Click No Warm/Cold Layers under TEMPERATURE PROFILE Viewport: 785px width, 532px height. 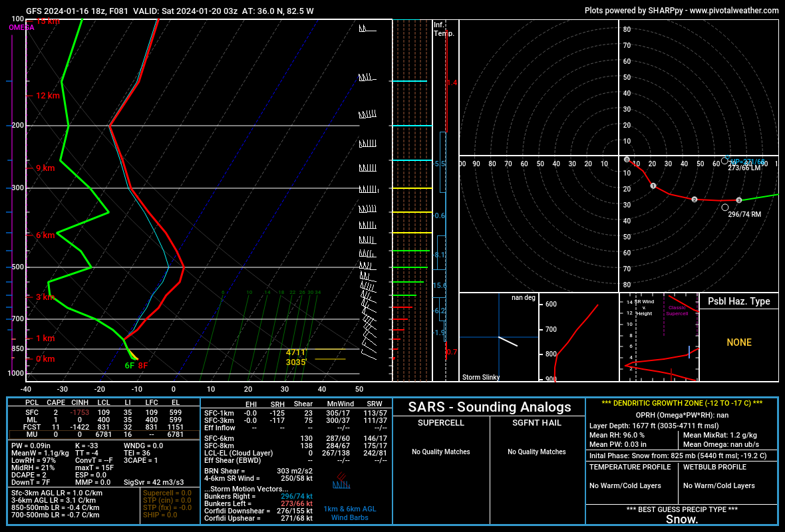tap(625, 486)
